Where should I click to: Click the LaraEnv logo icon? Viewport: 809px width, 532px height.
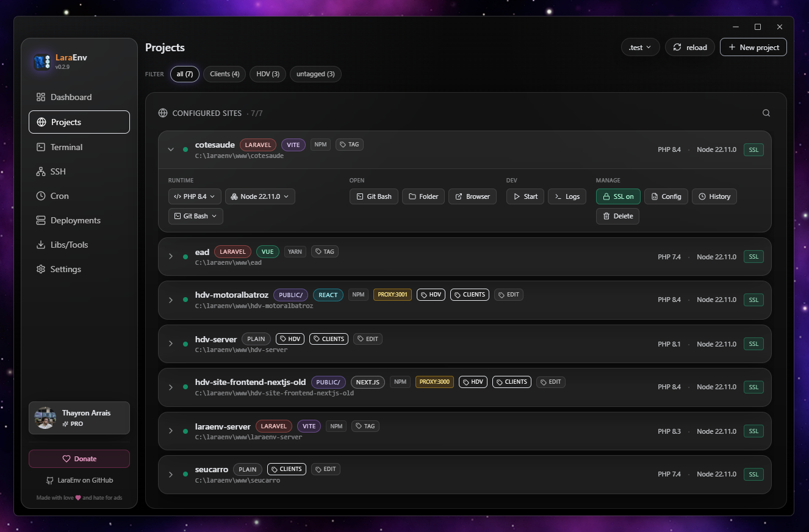point(42,62)
